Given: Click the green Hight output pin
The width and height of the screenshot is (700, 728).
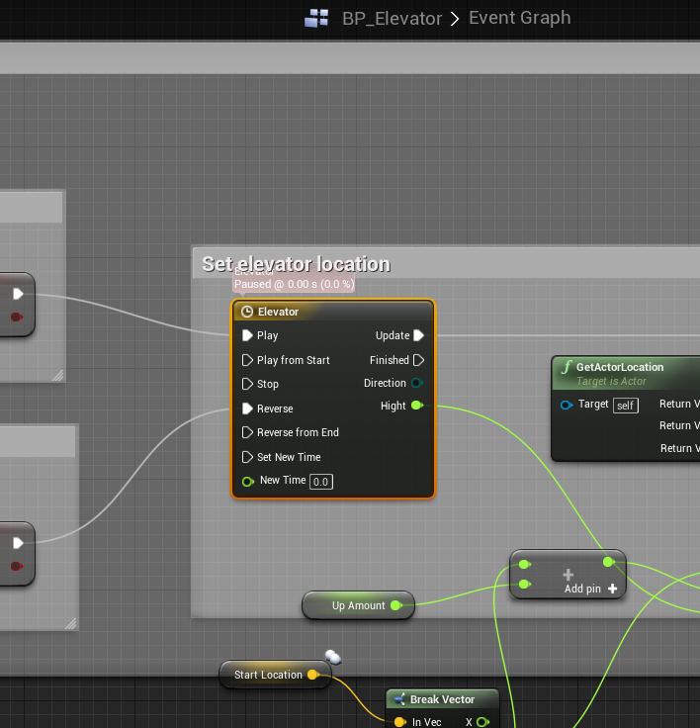Looking at the screenshot, I should (x=416, y=406).
